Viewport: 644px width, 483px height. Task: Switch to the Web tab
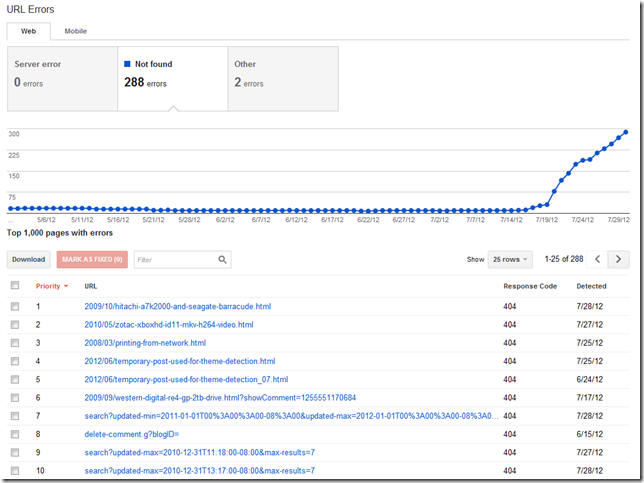click(x=28, y=31)
